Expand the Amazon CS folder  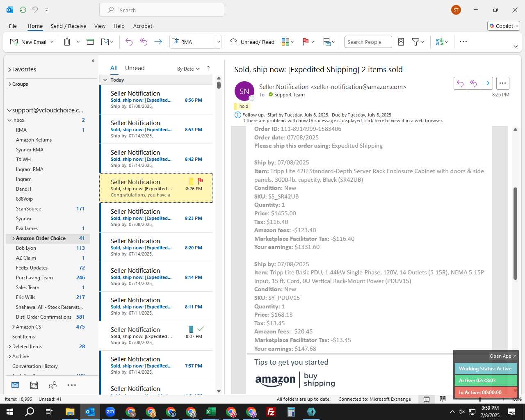click(14, 327)
